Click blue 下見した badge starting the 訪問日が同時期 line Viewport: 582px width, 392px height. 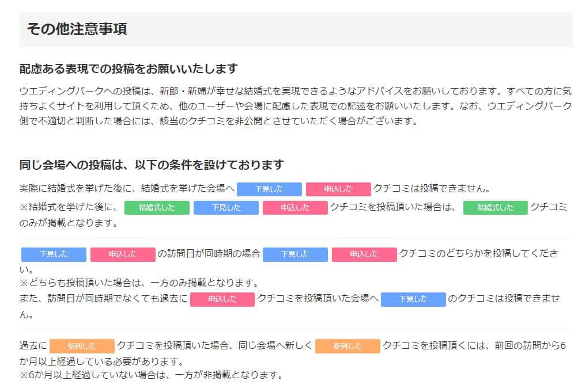point(54,254)
